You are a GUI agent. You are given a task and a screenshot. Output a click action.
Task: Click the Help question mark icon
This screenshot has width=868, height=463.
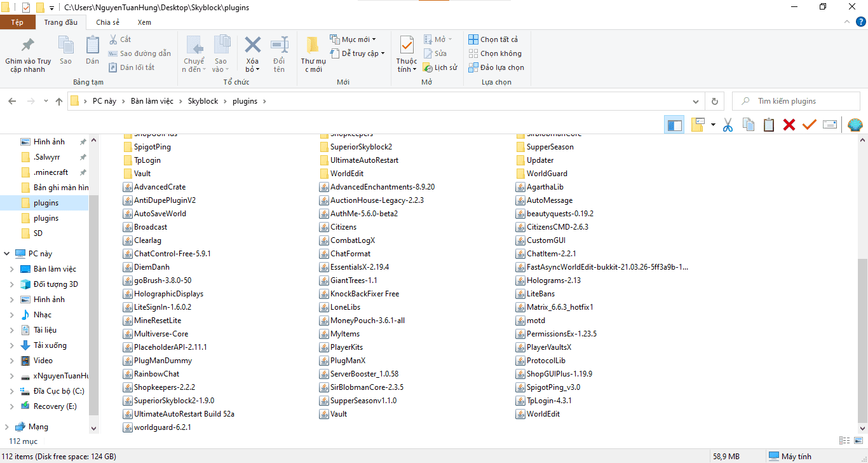860,22
